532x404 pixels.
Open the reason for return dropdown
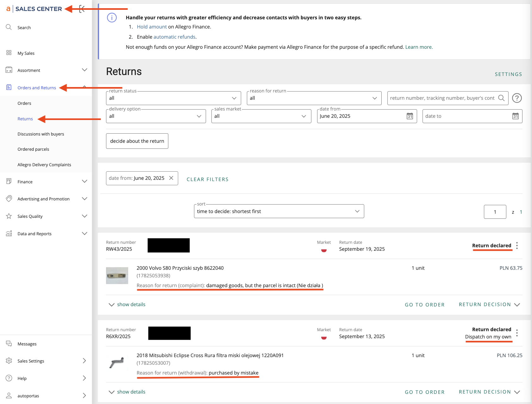[314, 98]
